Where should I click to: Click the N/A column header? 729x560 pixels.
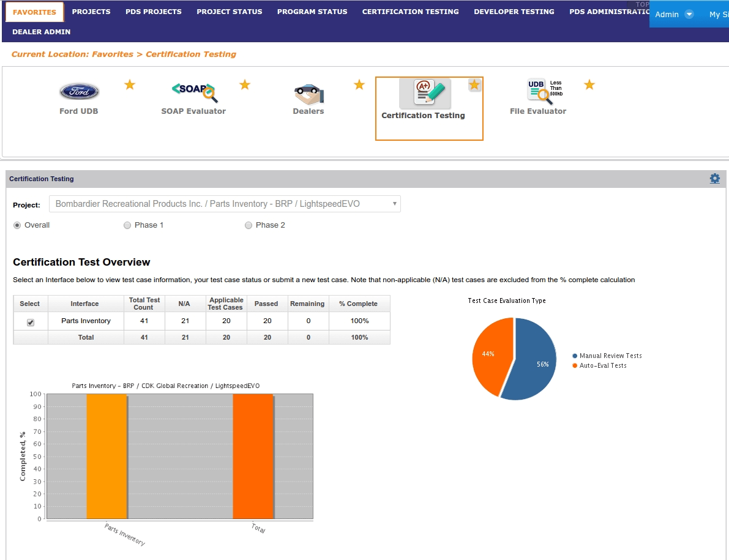(185, 304)
